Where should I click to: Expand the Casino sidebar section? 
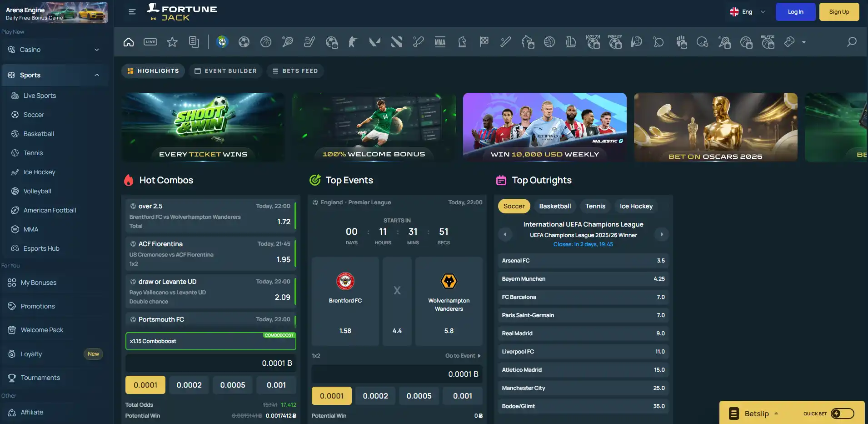(x=55, y=50)
